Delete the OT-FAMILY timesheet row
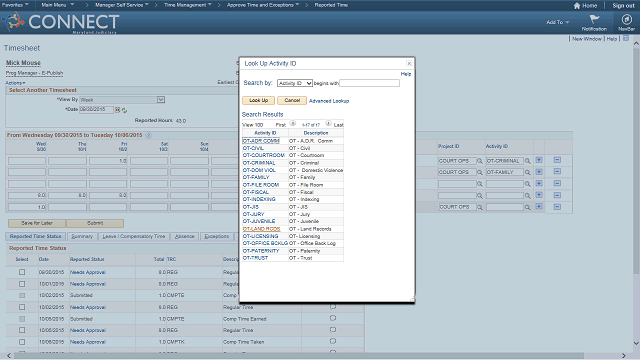Image resolution: width=640 pixels, height=360 pixels. tap(557, 171)
